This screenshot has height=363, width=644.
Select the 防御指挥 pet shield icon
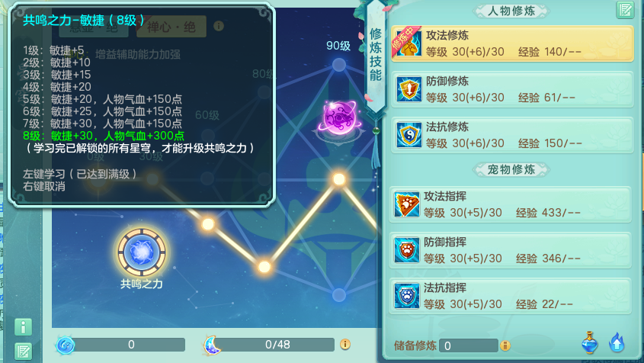click(x=407, y=249)
